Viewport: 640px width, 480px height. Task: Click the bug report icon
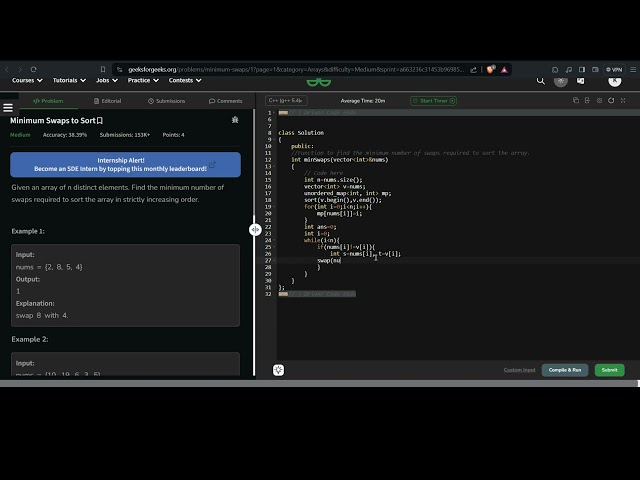click(235, 120)
